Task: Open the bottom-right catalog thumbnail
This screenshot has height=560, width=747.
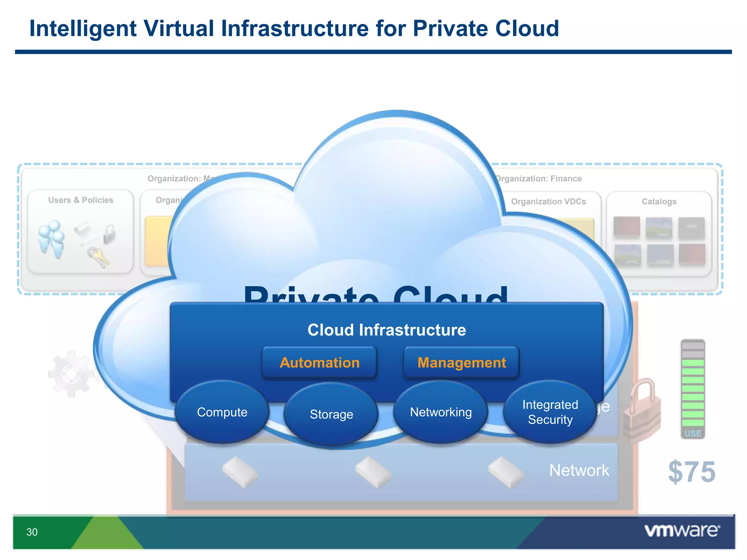Action: click(692, 253)
